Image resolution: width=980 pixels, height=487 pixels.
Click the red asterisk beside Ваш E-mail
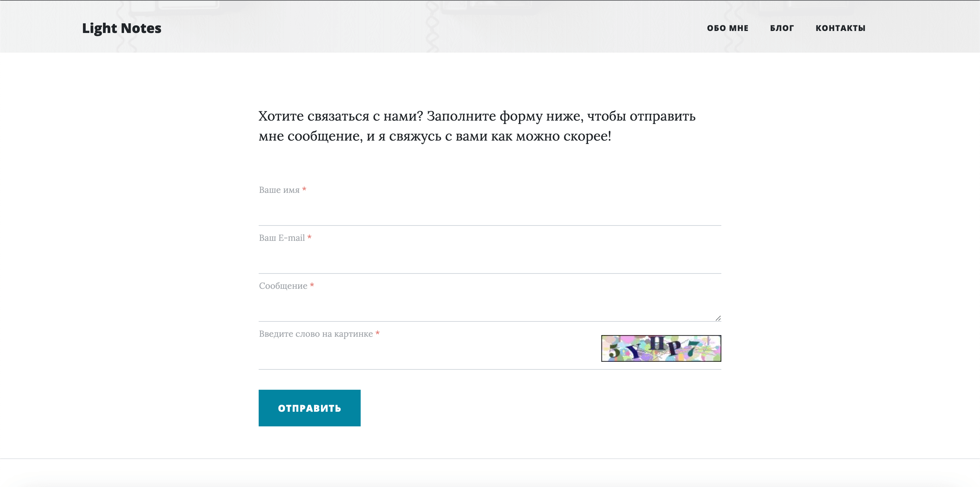coord(310,237)
